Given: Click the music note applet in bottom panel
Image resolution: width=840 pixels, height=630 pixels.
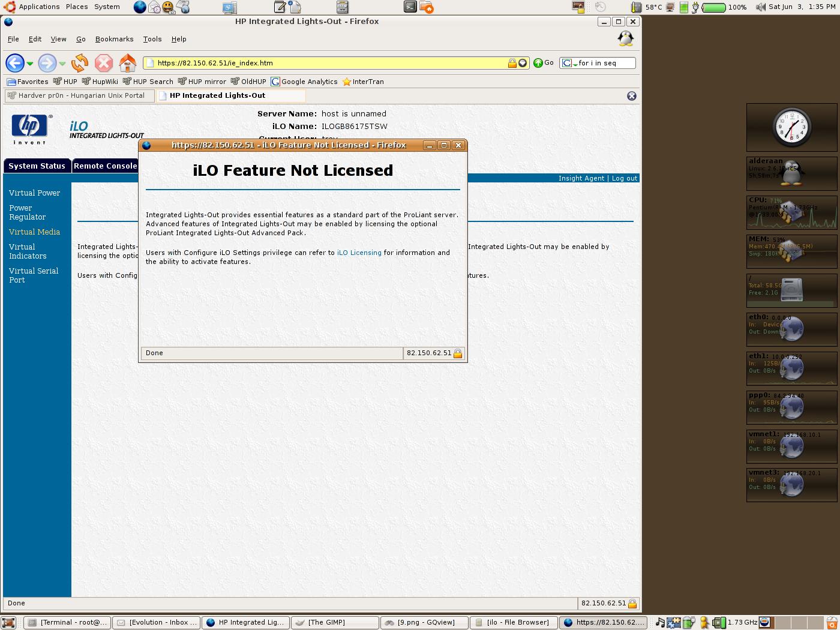Looking at the screenshot, I should click(660, 623).
